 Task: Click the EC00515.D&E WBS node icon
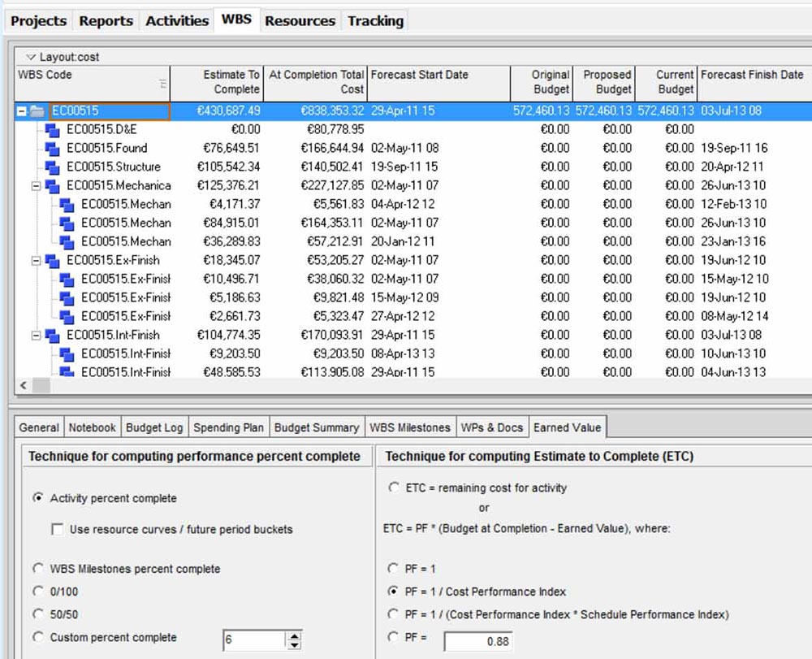(53, 130)
